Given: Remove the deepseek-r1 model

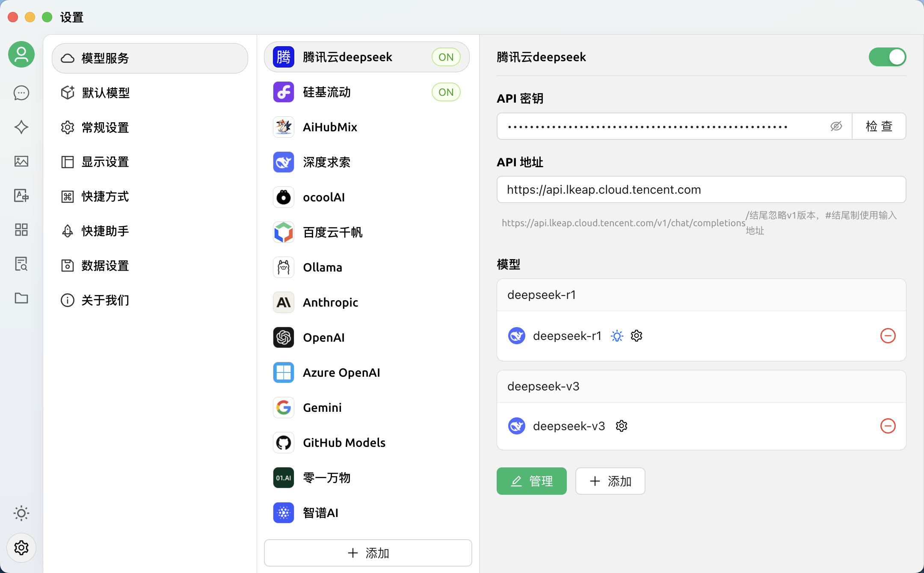Looking at the screenshot, I should [888, 336].
